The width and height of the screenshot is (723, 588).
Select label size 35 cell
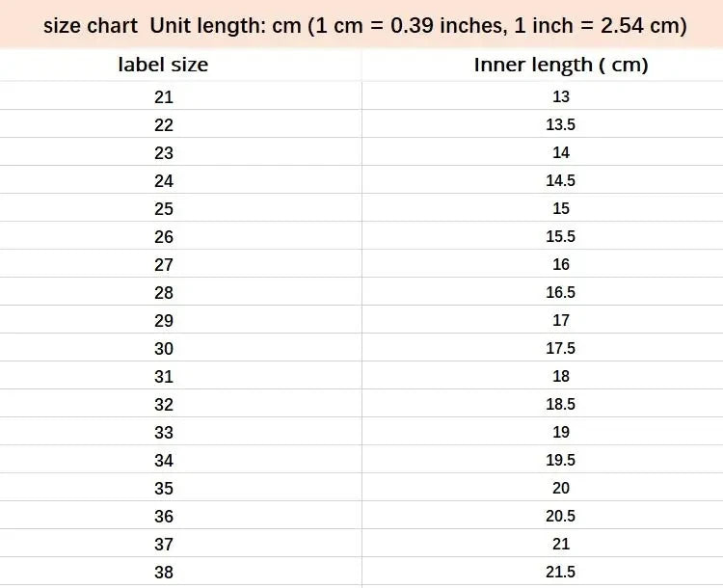(163, 488)
